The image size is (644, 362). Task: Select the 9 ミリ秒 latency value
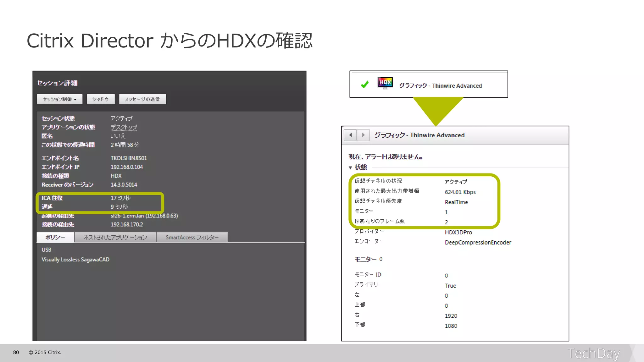click(119, 206)
